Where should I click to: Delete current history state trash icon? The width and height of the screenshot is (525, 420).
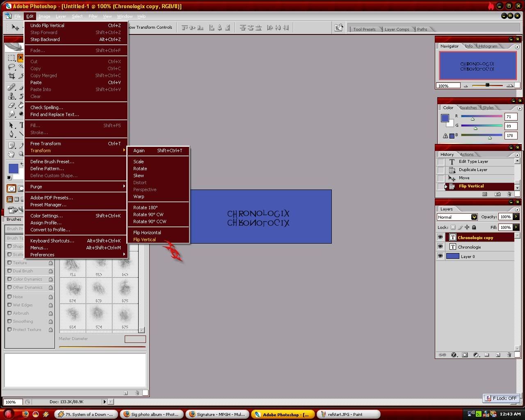509,194
